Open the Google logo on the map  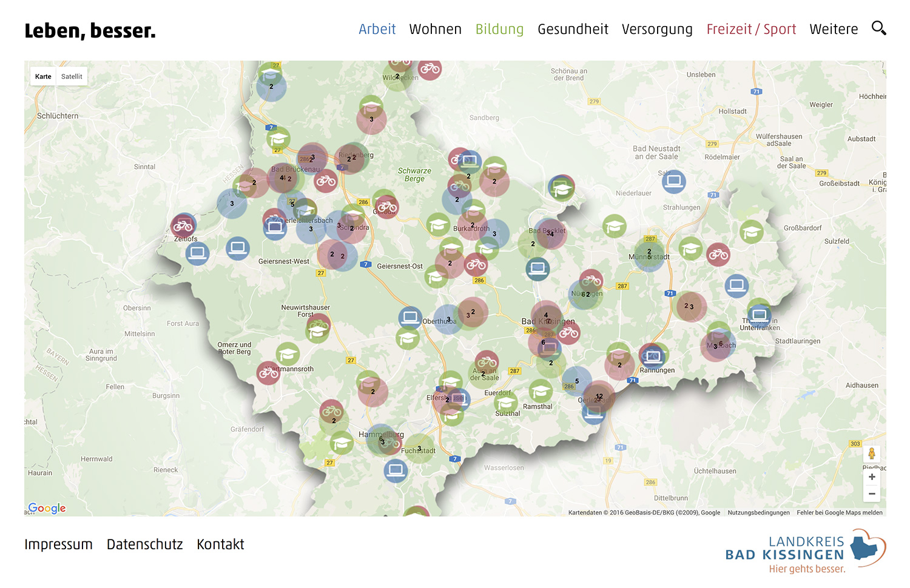coord(47,508)
